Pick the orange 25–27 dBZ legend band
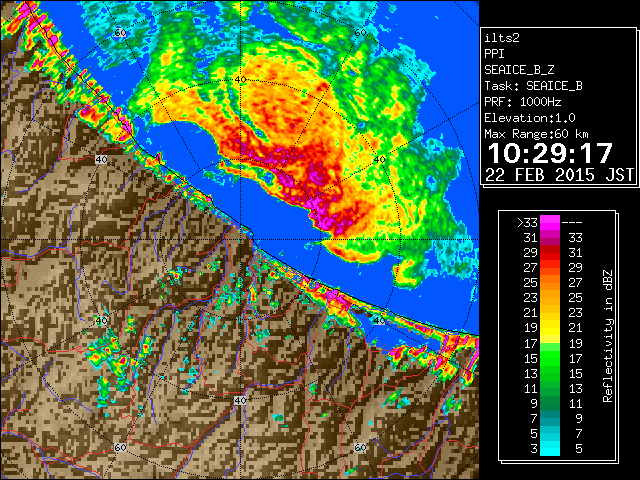Image resolution: width=640 pixels, height=480 pixels. [550, 283]
